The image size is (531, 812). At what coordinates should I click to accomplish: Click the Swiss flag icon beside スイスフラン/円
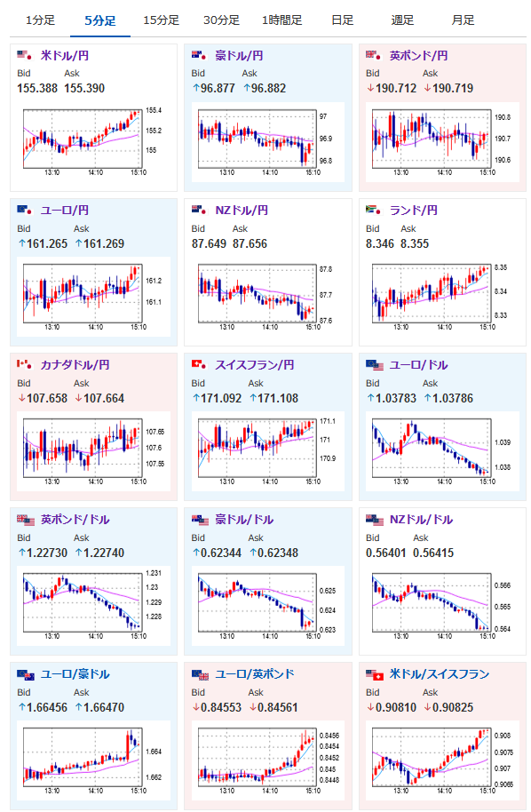click(x=199, y=364)
